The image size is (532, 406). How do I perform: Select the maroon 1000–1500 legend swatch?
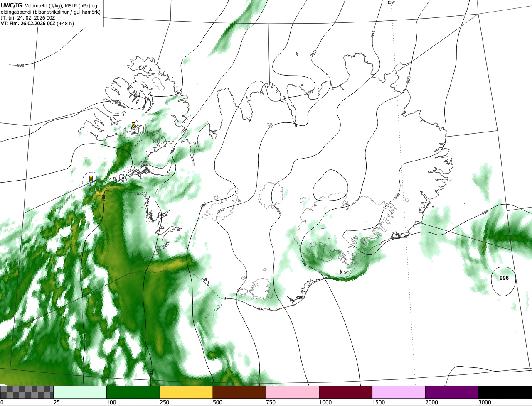[x=346, y=392]
